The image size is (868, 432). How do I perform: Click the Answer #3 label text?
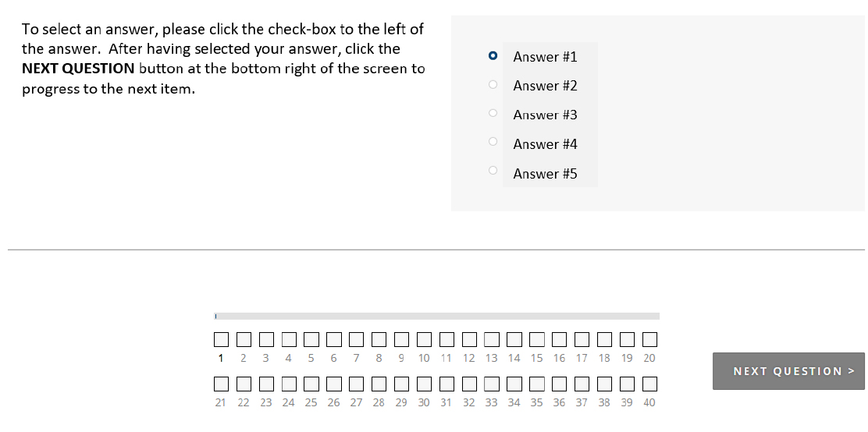tap(545, 115)
